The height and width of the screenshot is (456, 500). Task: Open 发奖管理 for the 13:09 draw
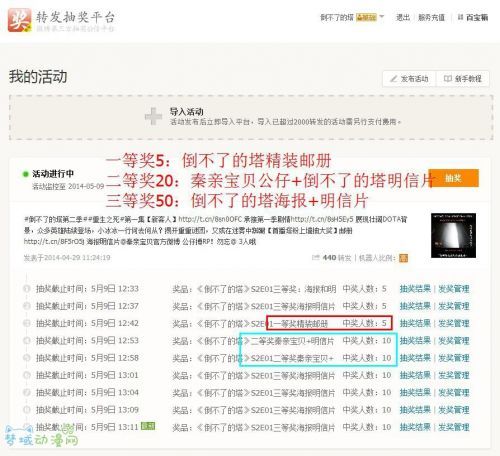pyautogui.click(x=454, y=410)
